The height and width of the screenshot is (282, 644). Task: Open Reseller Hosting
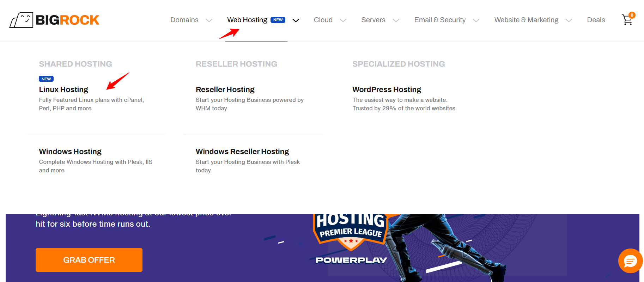tap(225, 90)
